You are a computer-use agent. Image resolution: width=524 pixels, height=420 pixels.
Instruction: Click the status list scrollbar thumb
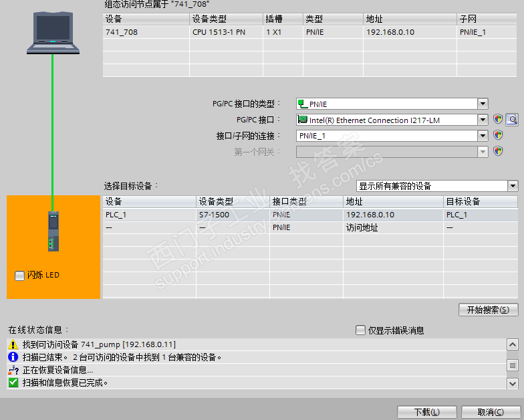pos(512,365)
